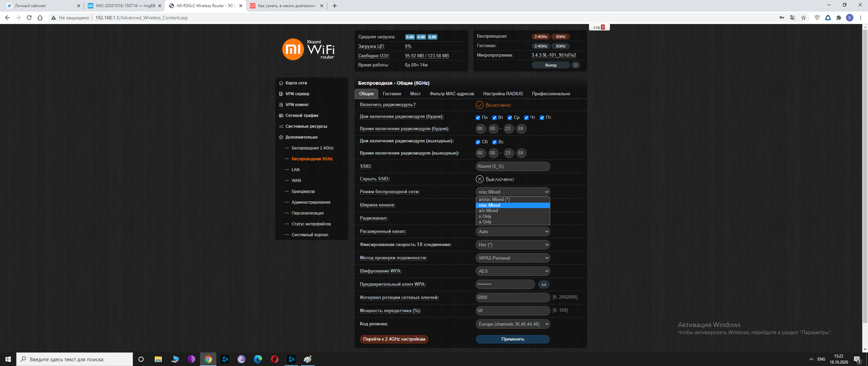Click the power/reboot icon next to Выход
The height and width of the screenshot is (366, 868).
pyautogui.click(x=576, y=65)
